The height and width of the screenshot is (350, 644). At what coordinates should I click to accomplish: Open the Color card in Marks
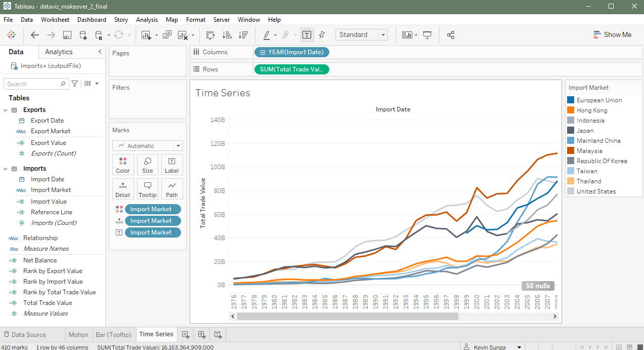coord(122,165)
